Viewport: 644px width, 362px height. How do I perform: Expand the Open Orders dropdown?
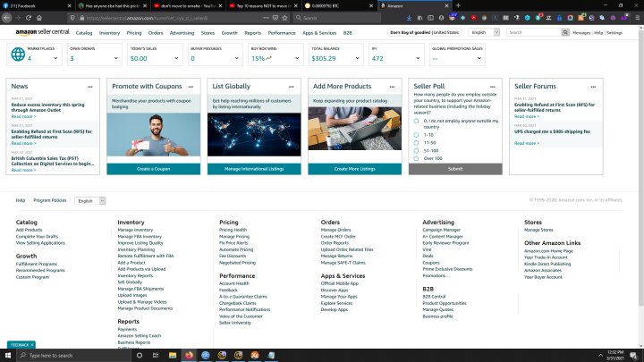115,58
